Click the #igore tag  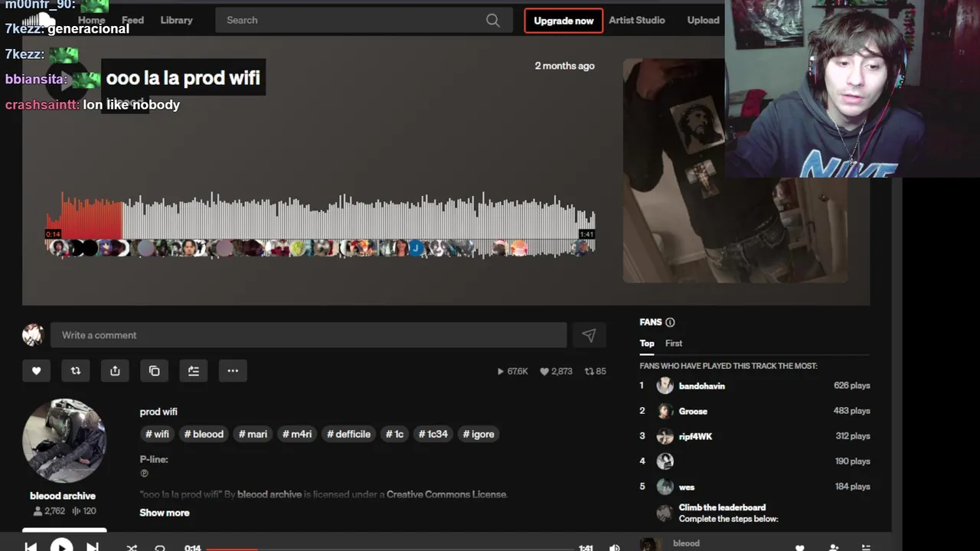479,434
